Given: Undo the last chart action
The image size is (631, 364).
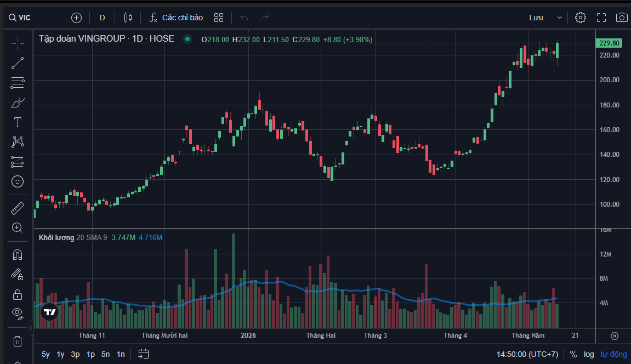Looking at the screenshot, I should pyautogui.click(x=245, y=18).
